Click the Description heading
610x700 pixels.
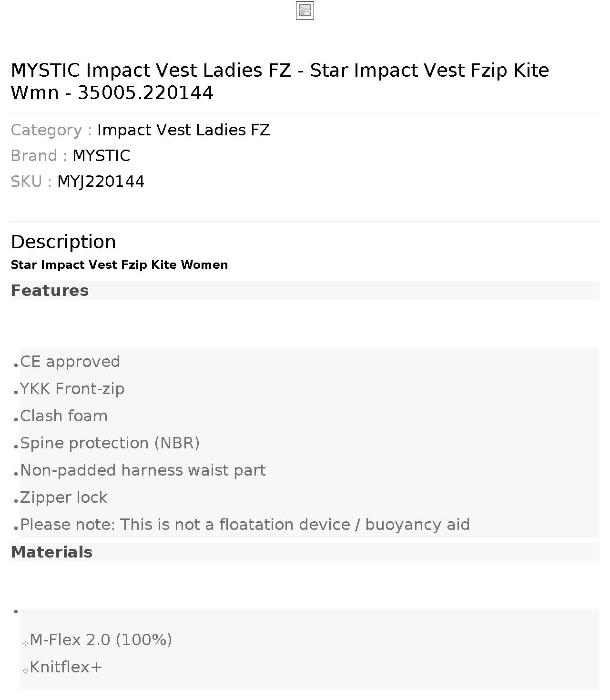63,242
